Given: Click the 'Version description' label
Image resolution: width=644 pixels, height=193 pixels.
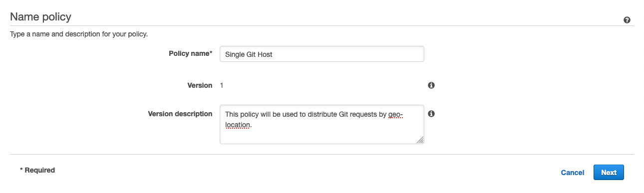Looking at the screenshot, I should [x=180, y=114].
